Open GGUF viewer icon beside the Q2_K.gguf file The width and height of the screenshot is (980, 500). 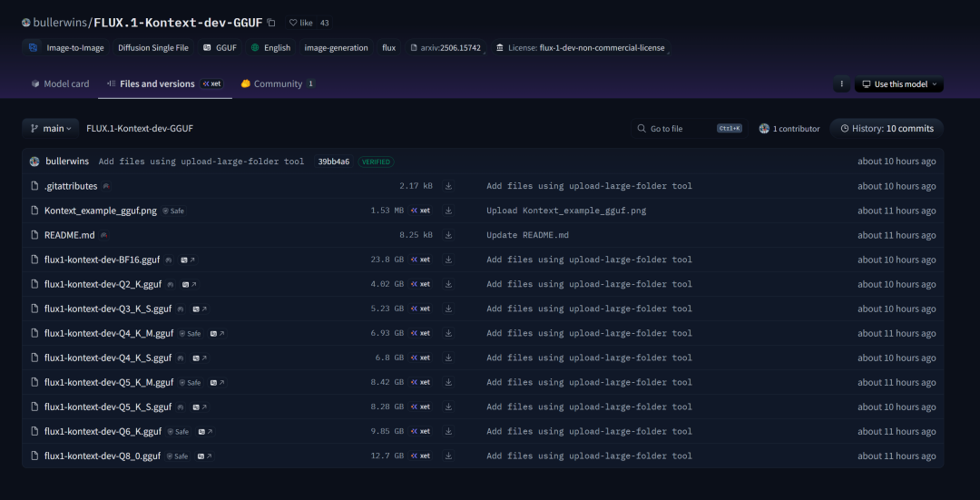[x=190, y=284]
